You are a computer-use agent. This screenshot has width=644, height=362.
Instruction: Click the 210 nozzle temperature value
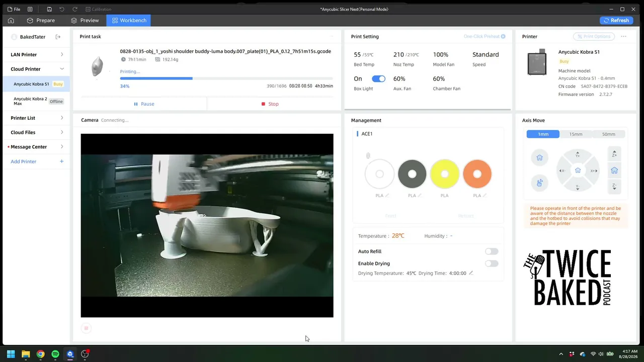(398, 54)
